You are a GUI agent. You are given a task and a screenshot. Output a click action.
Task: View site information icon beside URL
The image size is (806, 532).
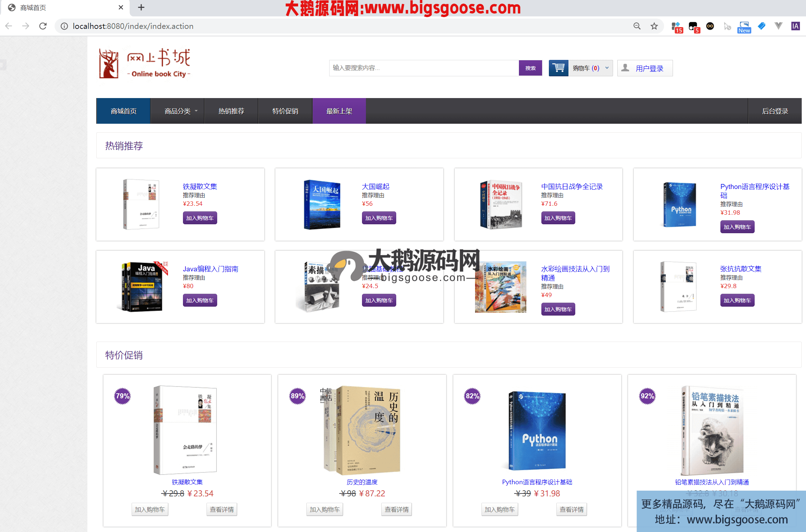click(64, 26)
